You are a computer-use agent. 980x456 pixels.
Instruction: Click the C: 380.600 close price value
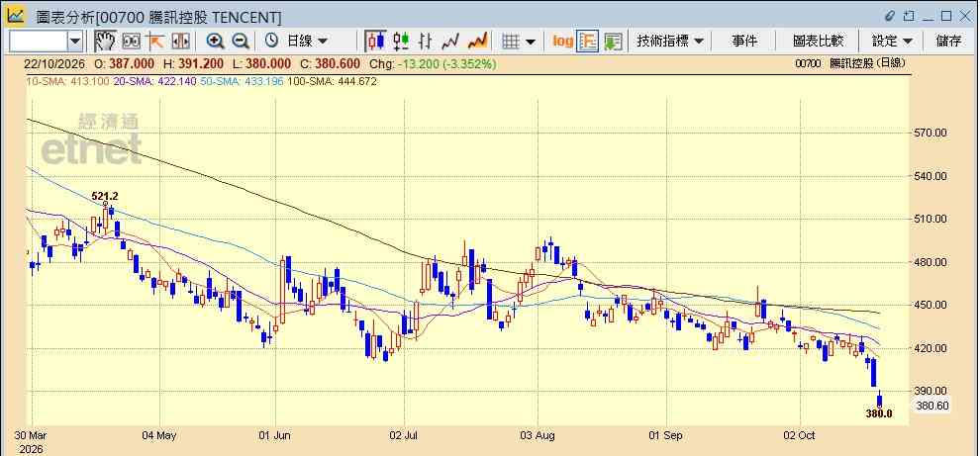coord(330,63)
